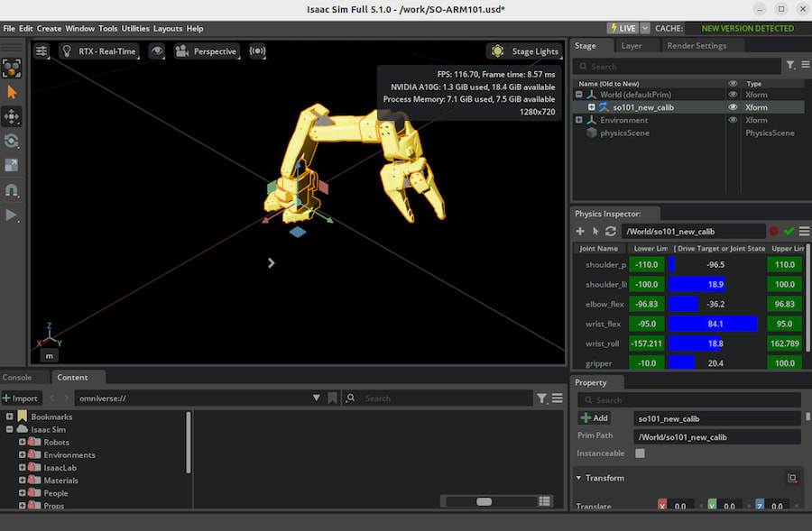Toggle the LIVE session button
This screenshot has height=531, width=812.
click(623, 29)
